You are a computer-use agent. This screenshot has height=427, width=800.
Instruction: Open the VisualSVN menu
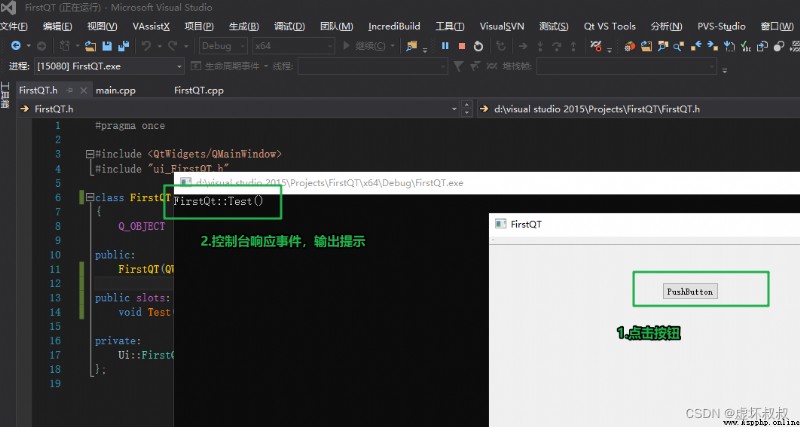coord(502,27)
